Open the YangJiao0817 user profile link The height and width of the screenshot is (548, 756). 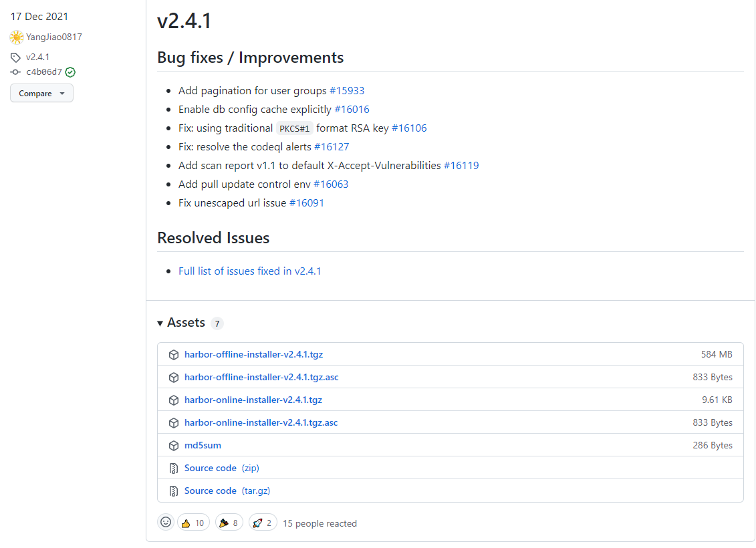point(54,37)
